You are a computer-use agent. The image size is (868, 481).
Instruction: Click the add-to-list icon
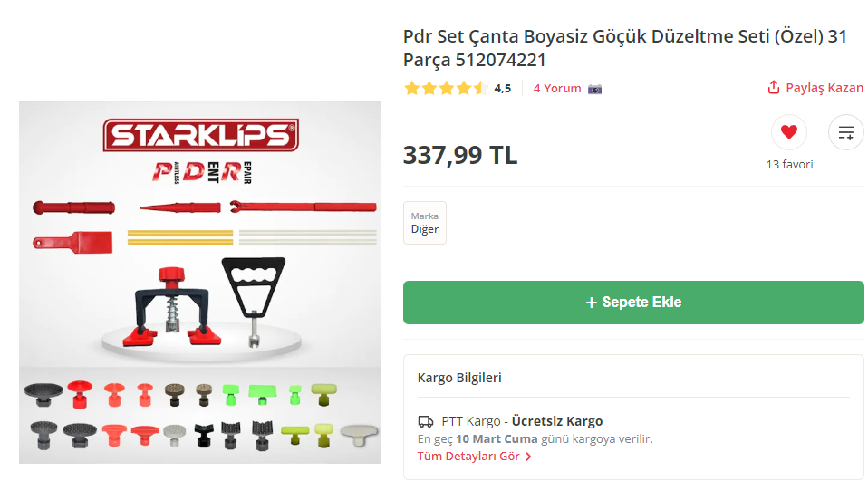(846, 132)
